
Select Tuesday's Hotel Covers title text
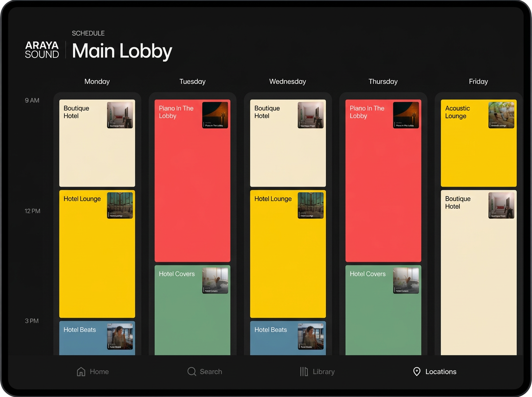point(177,274)
